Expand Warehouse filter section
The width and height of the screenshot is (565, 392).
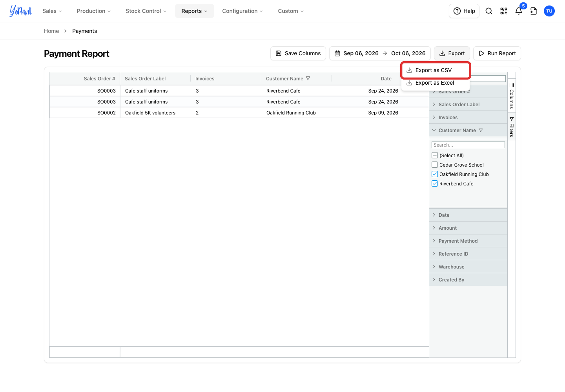(468, 267)
